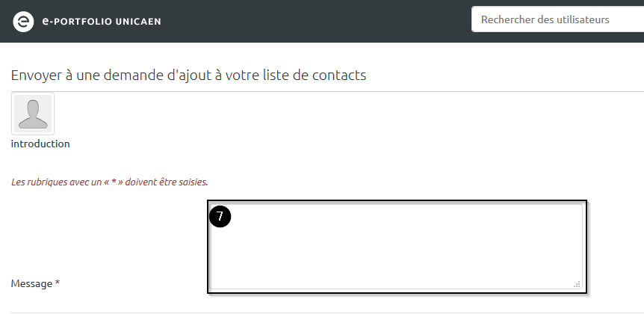The width and height of the screenshot is (644, 314).
Task: Click inside the Message text area
Action: click(x=396, y=247)
